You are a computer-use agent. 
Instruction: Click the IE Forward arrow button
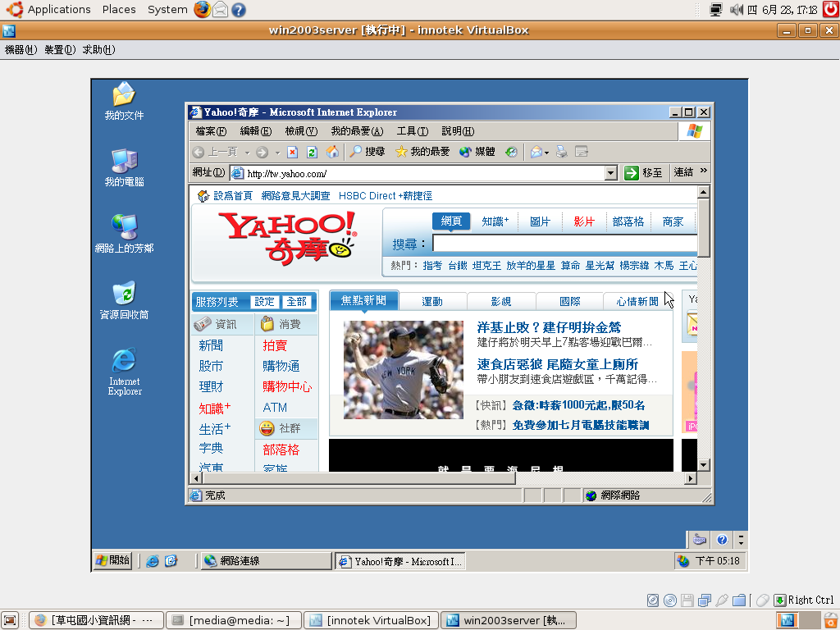pos(262,152)
